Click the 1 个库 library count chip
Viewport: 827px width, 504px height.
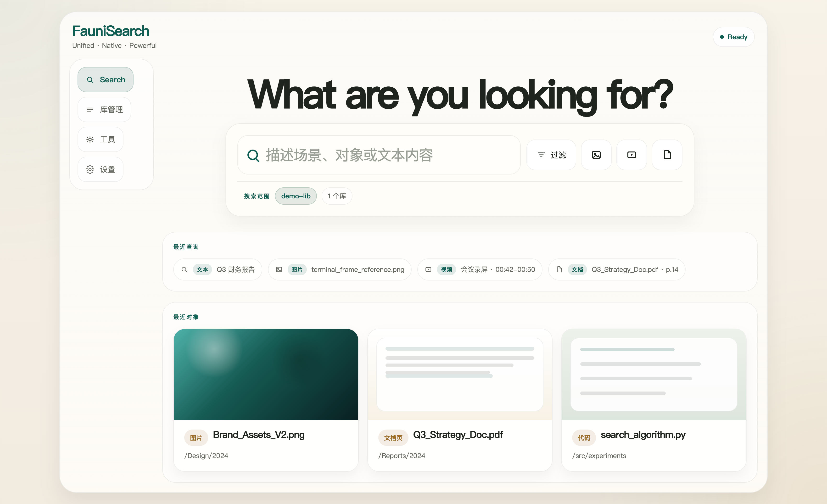tap(337, 196)
